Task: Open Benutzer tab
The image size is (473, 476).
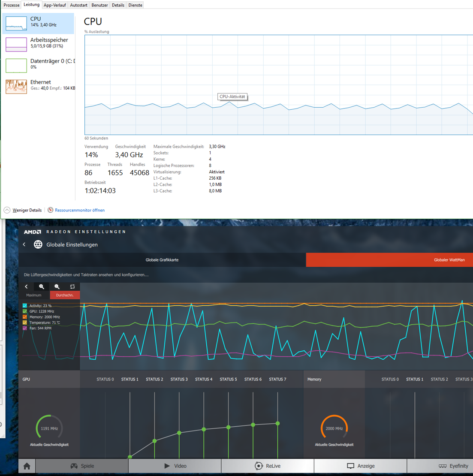Action: 99,5
